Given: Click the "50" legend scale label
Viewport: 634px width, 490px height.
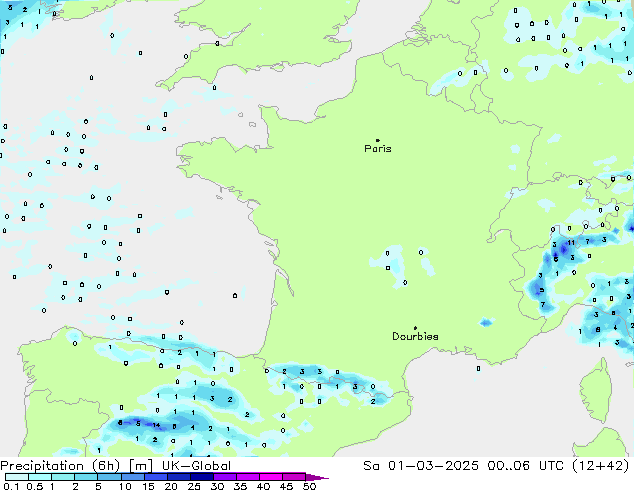Looking at the screenshot, I should coord(309,486).
